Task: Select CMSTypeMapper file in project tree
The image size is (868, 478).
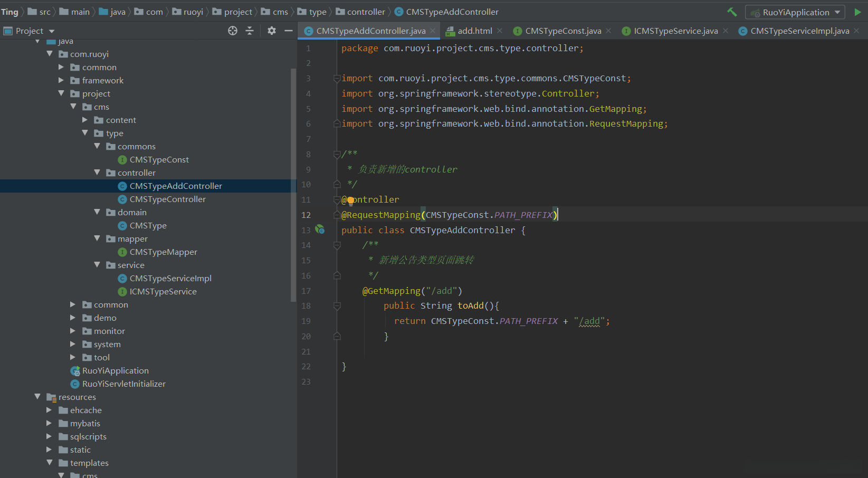Action: pyautogui.click(x=163, y=252)
